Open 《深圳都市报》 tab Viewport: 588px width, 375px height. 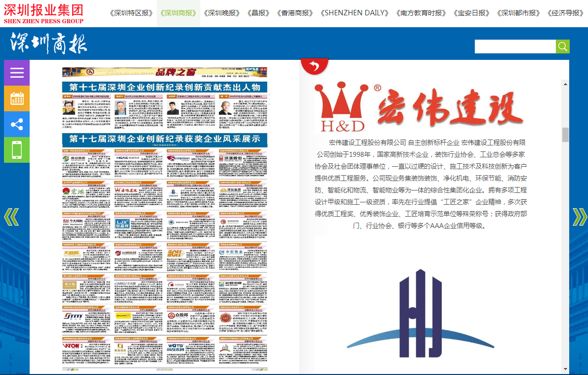click(x=518, y=13)
